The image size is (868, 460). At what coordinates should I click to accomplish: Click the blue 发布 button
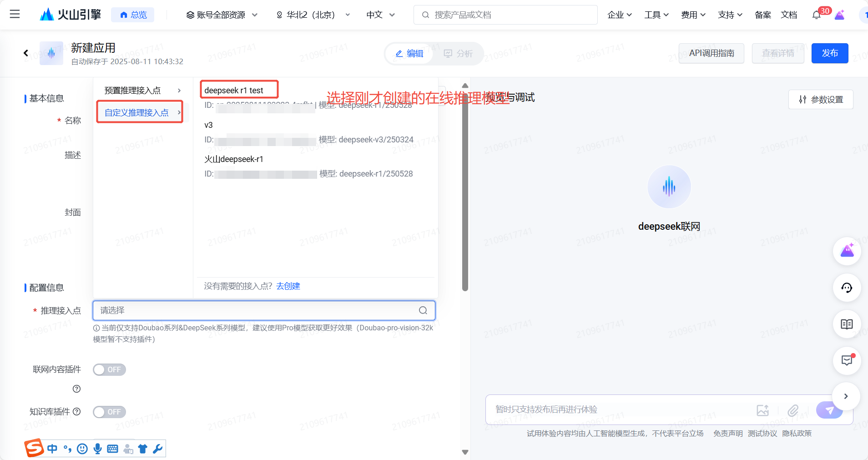pyautogui.click(x=830, y=53)
